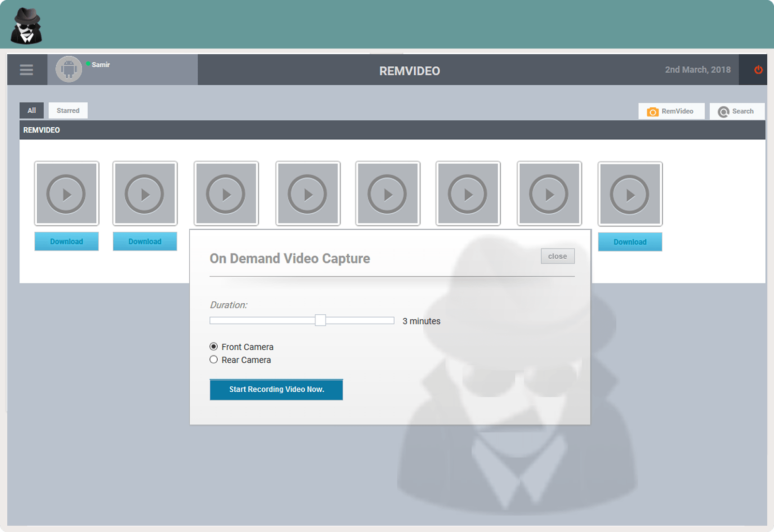
Task: Play the third video thumbnail
Action: pyautogui.click(x=226, y=194)
